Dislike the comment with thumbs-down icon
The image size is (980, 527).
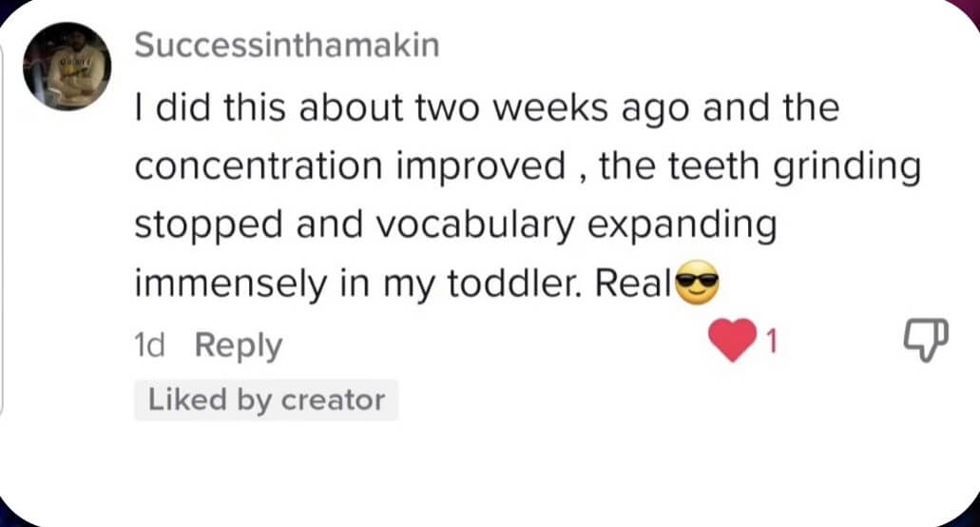tap(926, 340)
